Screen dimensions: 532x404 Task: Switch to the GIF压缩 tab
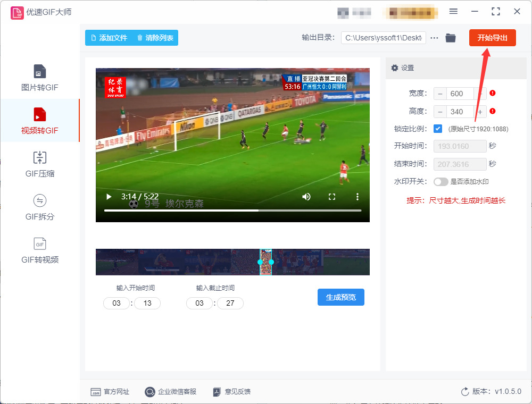(40, 164)
